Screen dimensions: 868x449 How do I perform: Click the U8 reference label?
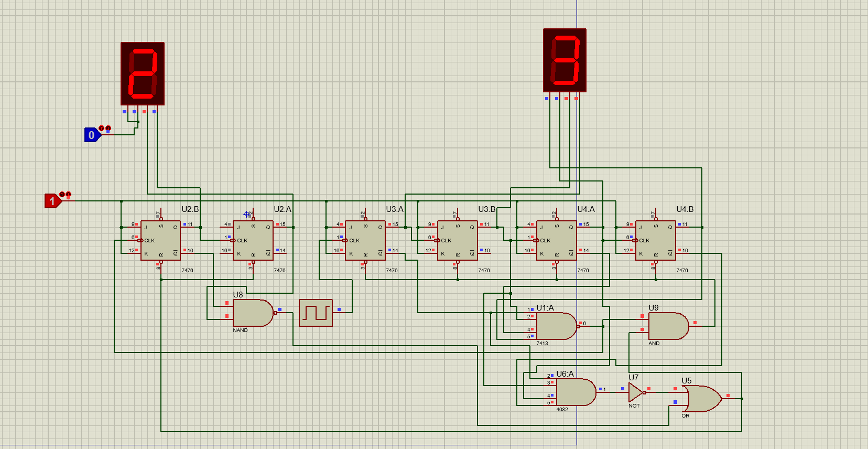point(238,295)
